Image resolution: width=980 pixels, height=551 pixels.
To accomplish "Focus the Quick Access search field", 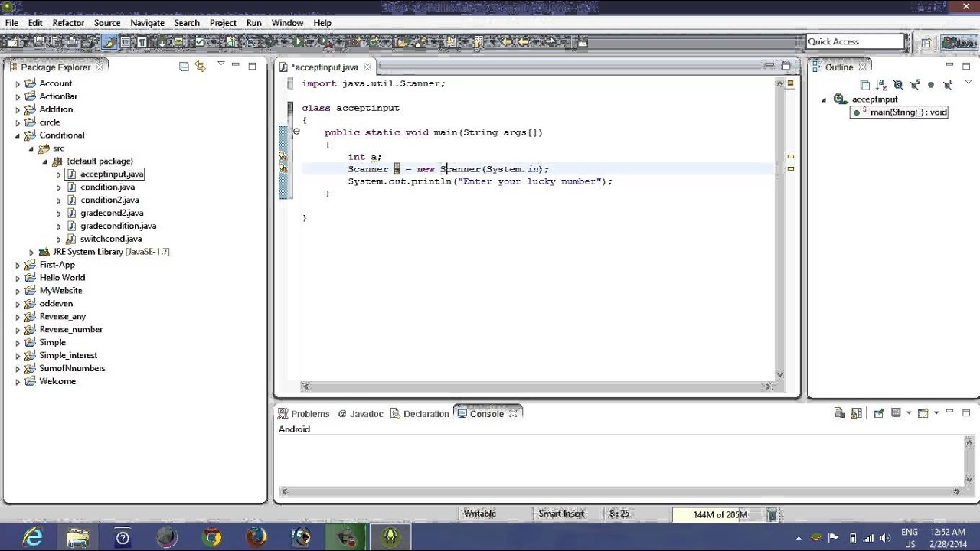I will (855, 41).
